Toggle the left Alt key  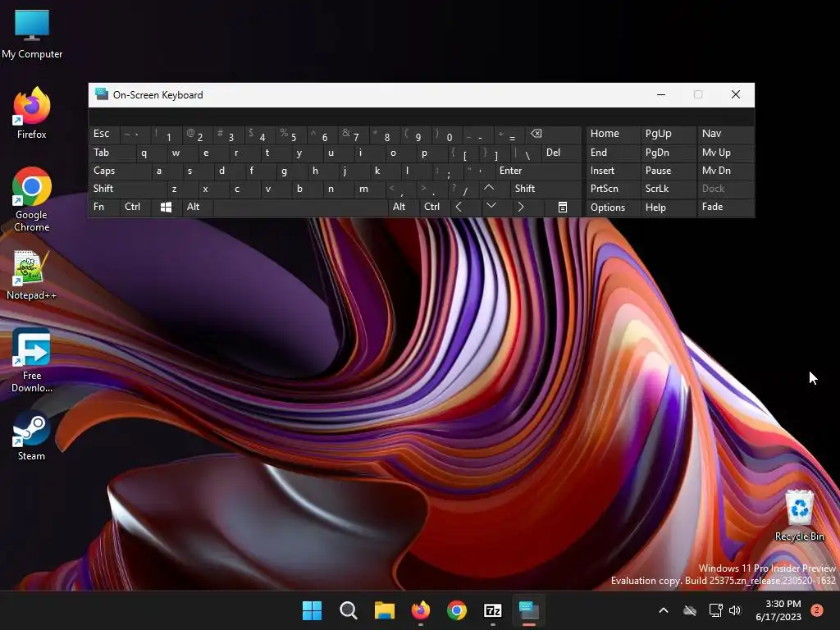click(198, 207)
